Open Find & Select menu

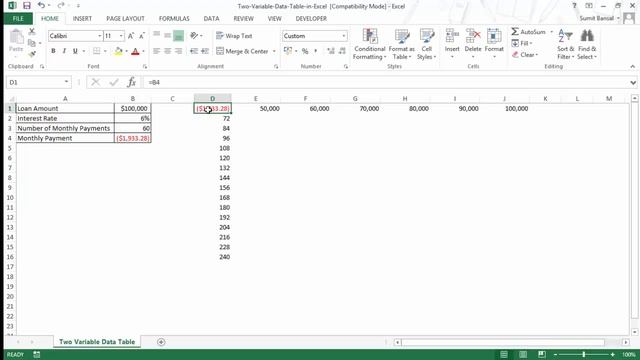(x=587, y=44)
